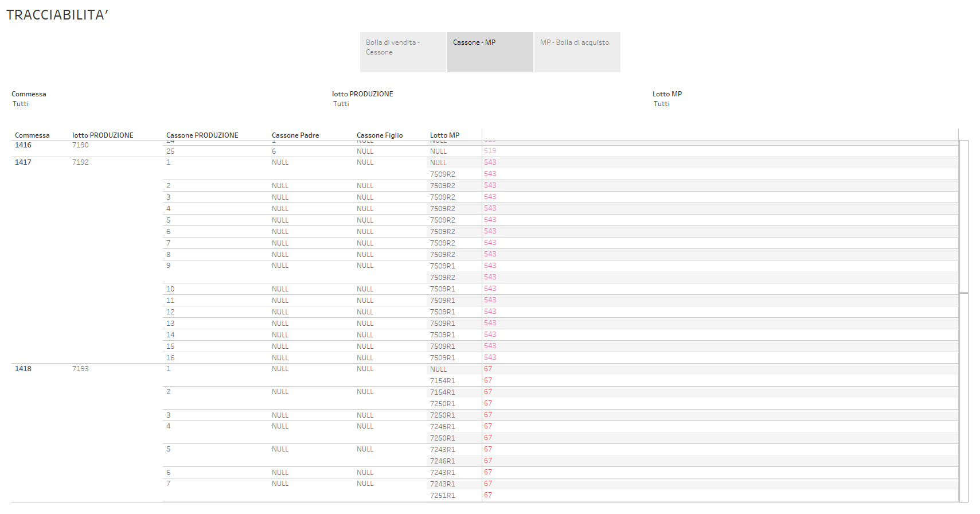980x514 pixels.
Task: Click the Lotto MP column header
Action: 445,135
